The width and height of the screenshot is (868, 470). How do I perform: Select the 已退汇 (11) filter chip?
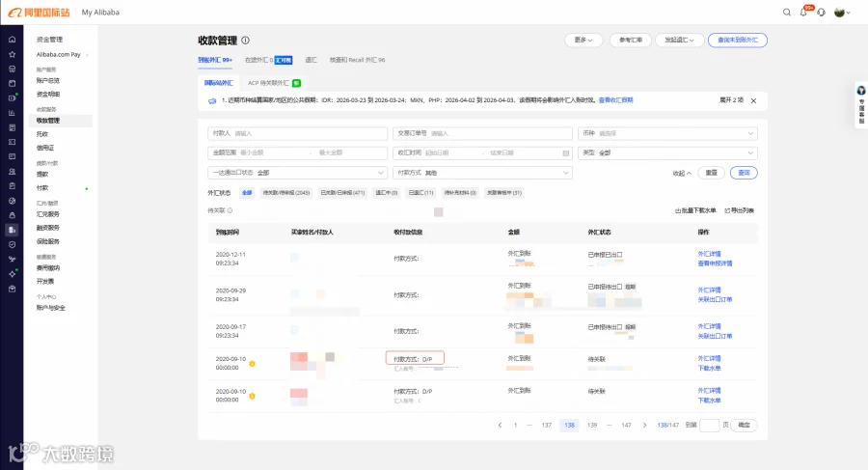coord(420,193)
